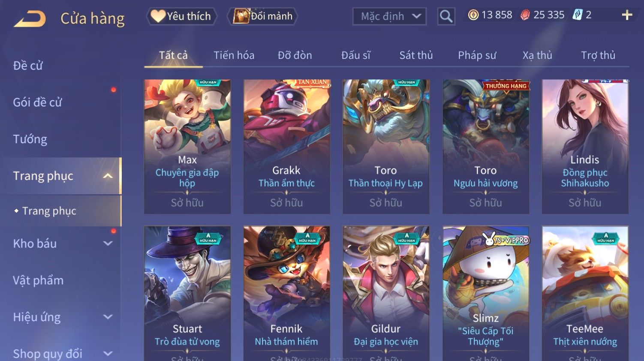Tap the plus icon to add currency
Screen dimensions: 644x361
pyautogui.click(x=627, y=15)
